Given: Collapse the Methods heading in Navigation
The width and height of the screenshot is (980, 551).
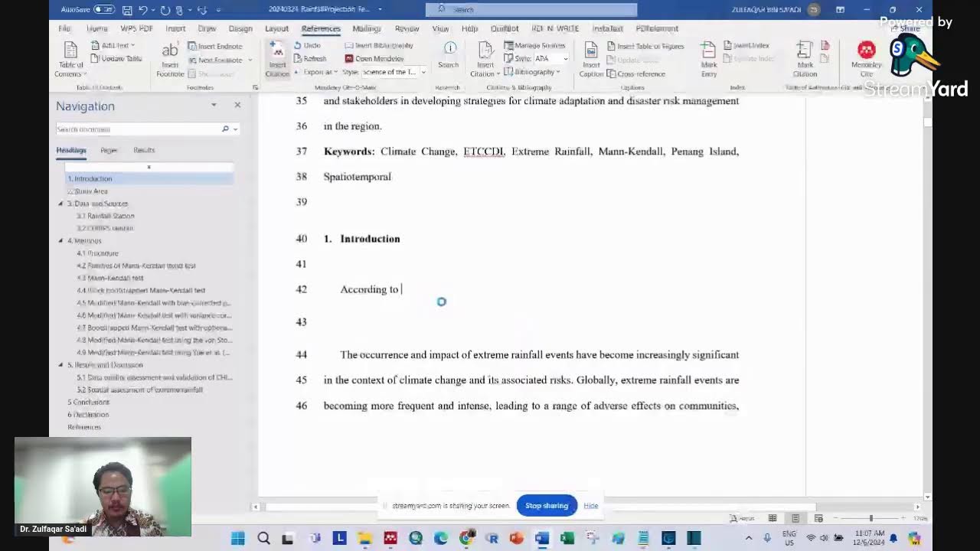Looking at the screenshot, I should coord(60,240).
